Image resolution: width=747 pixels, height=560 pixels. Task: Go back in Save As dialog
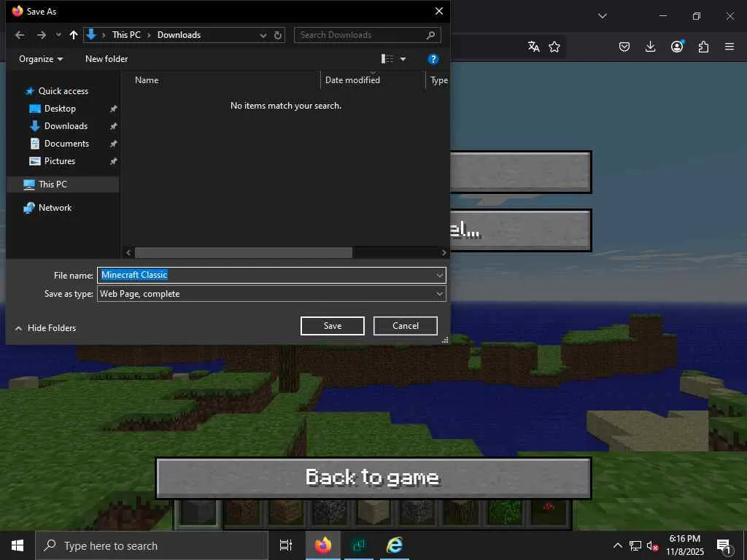point(20,35)
